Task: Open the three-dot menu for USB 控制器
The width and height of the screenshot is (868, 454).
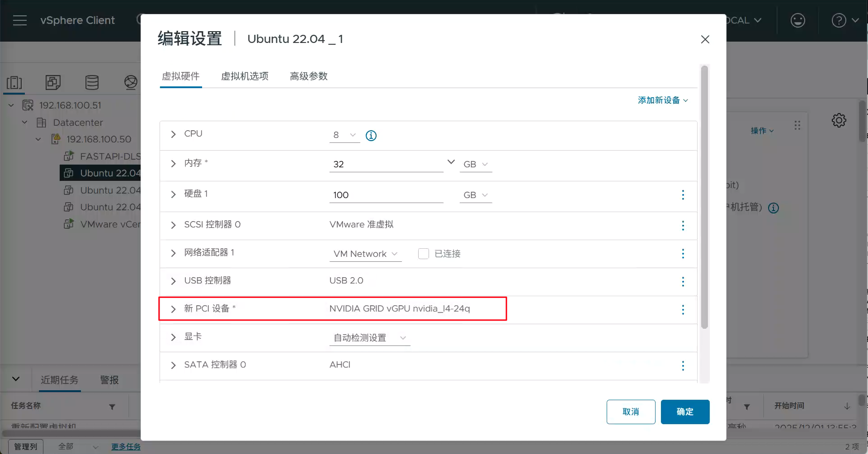Action: 683,282
